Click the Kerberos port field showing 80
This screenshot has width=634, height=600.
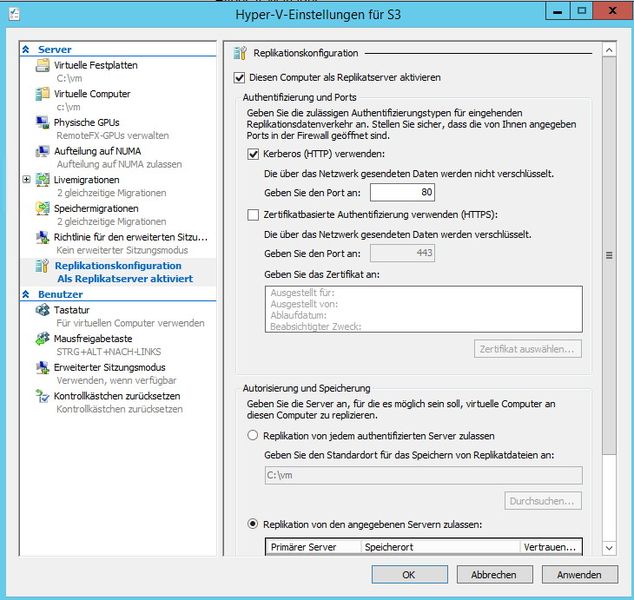click(x=402, y=192)
